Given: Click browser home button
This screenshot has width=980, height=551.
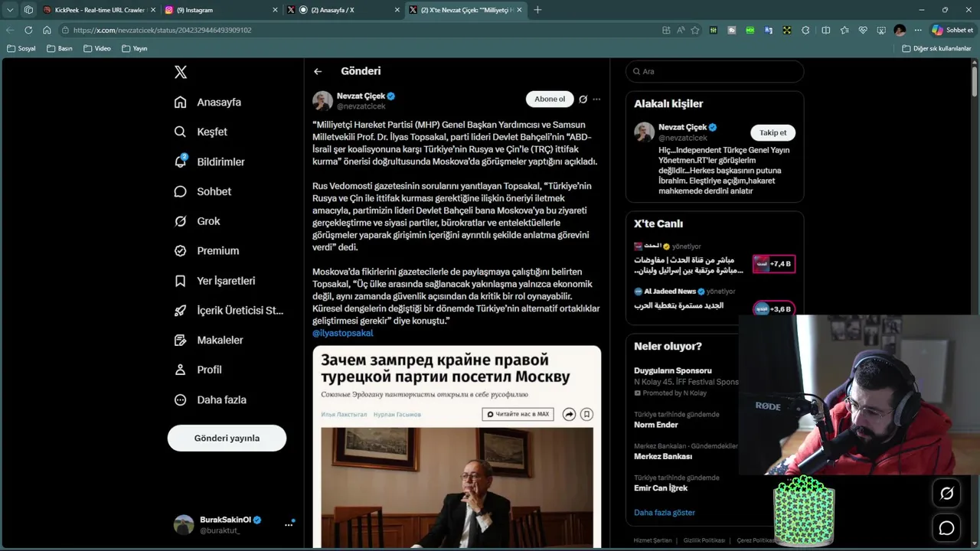Looking at the screenshot, I should coord(47,30).
